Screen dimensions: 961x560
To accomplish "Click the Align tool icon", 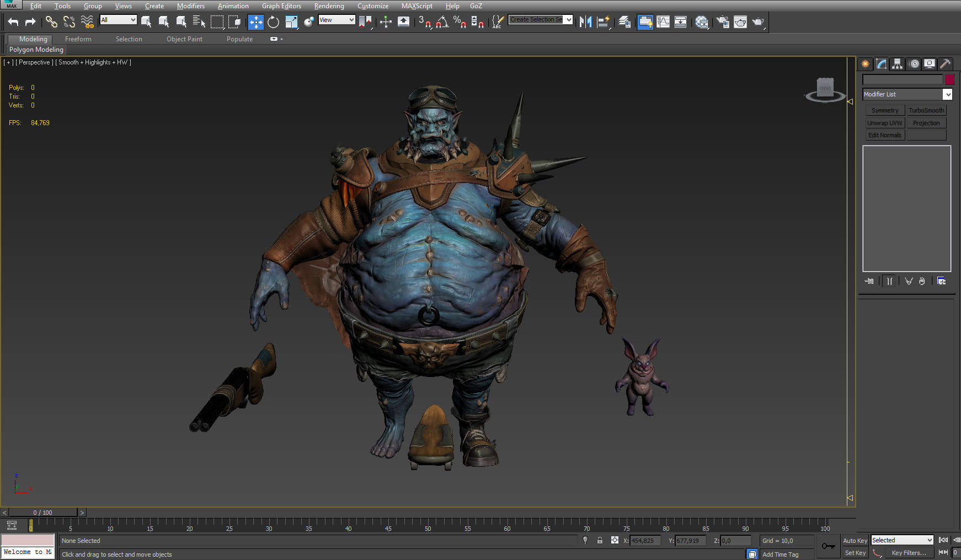I will point(604,21).
